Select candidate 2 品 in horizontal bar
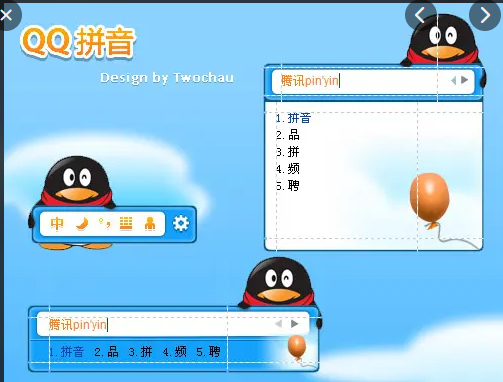 106,352
